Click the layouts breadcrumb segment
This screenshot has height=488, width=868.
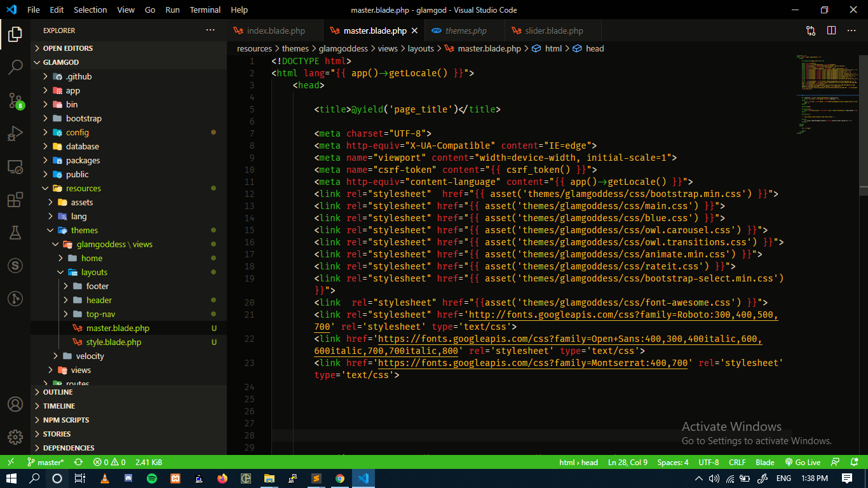pyautogui.click(x=421, y=48)
